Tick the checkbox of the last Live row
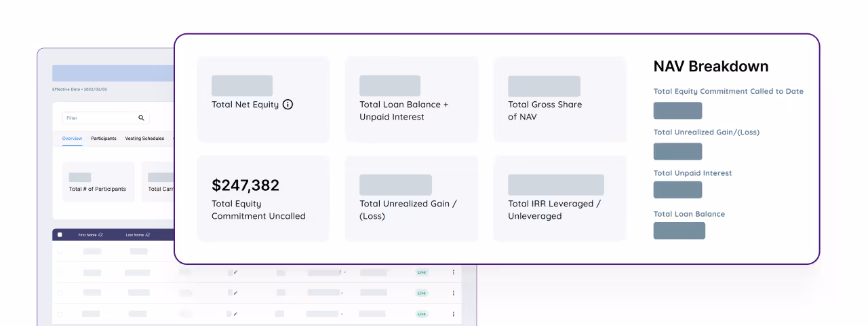Viewport: 868px width, 326px height. [60, 314]
